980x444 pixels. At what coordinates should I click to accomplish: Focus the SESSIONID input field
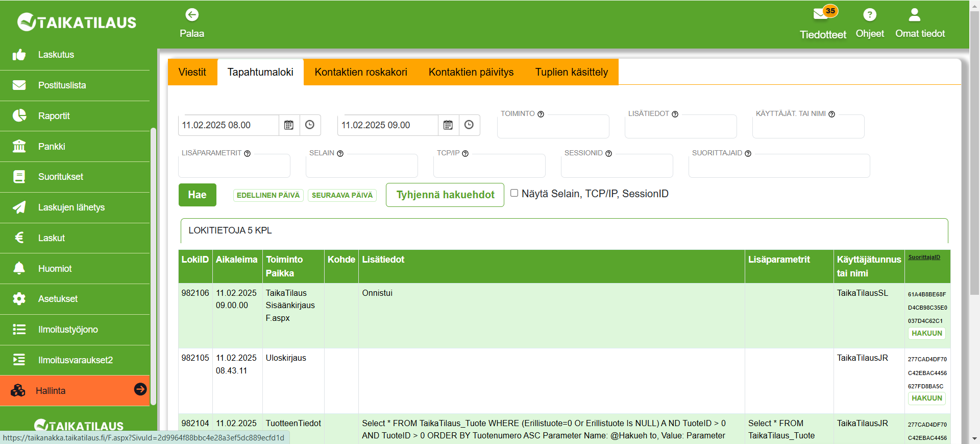[x=617, y=166]
